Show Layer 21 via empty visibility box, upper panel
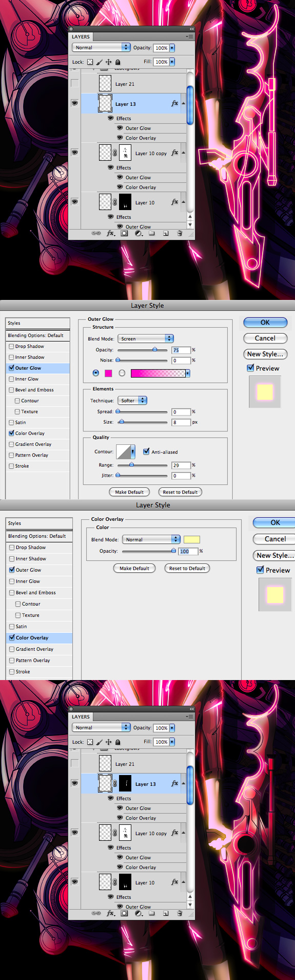The image size is (295, 980). 74,83
